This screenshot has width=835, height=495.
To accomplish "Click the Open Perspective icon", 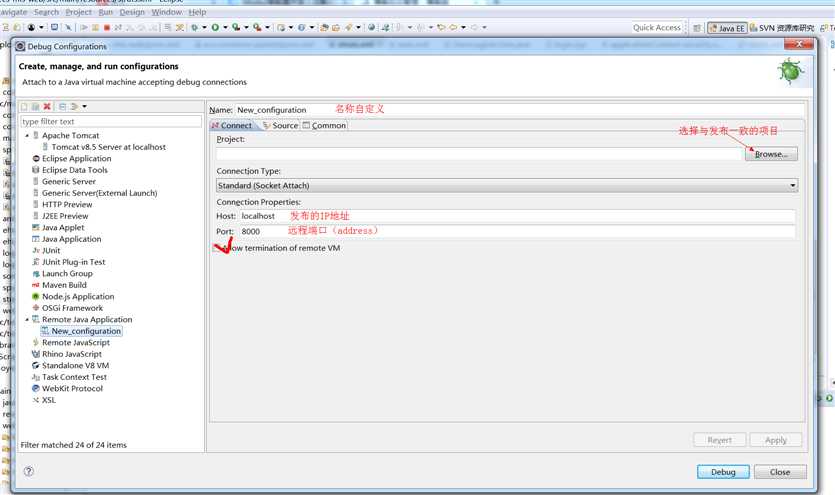I will click(697, 28).
